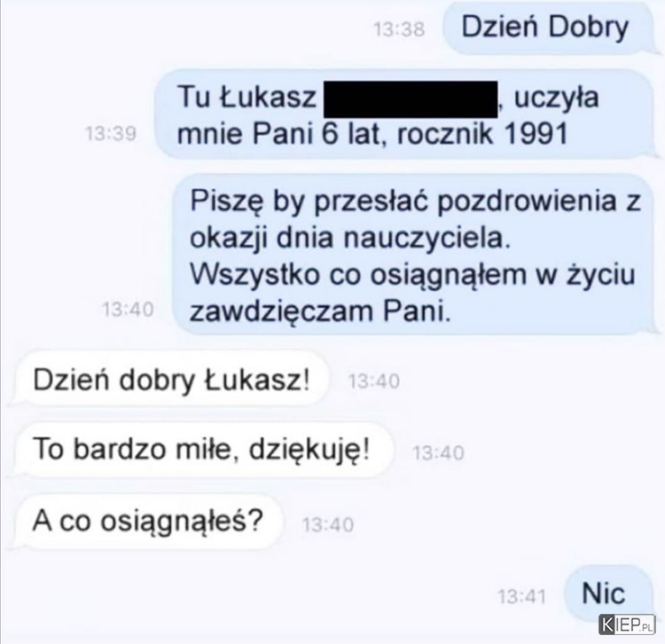Select the 'To bardzo miłe, dziękuję!' bubble

pyautogui.click(x=202, y=450)
